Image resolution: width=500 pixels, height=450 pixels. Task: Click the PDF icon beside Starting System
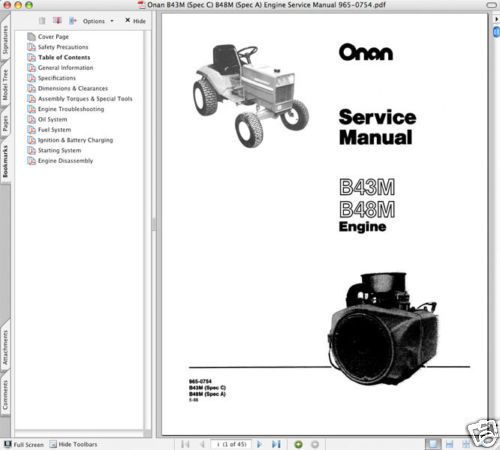[31, 150]
